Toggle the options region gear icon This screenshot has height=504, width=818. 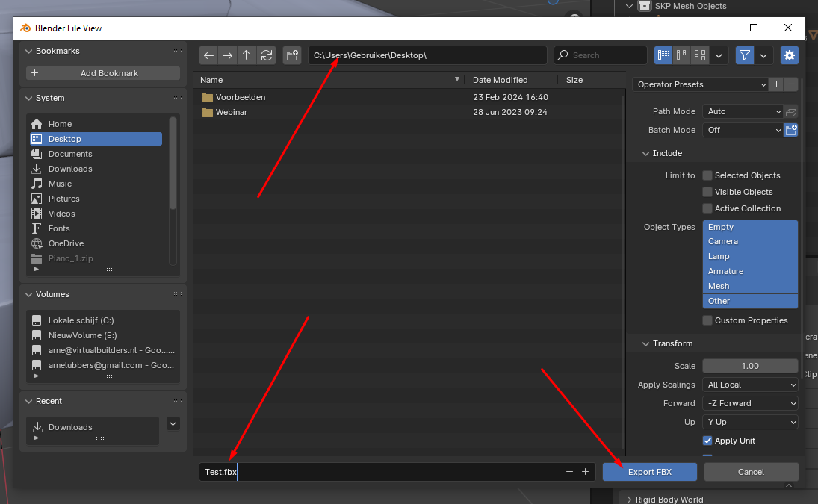pos(790,55)
